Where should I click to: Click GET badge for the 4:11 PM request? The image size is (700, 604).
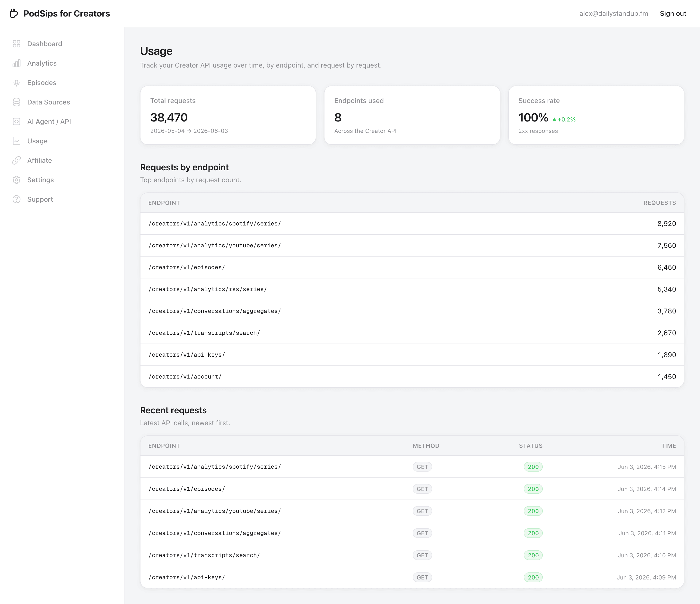point(422,533)
